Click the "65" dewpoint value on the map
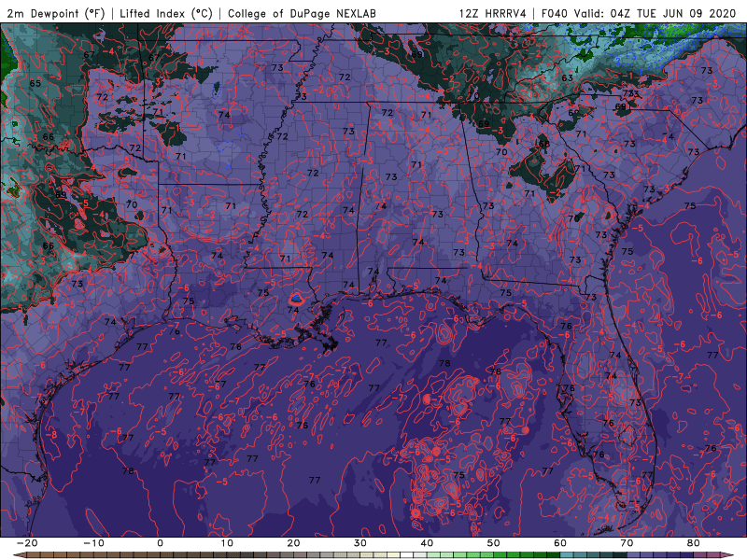Viewport: 747px width, 560px height. click(35, 83)
